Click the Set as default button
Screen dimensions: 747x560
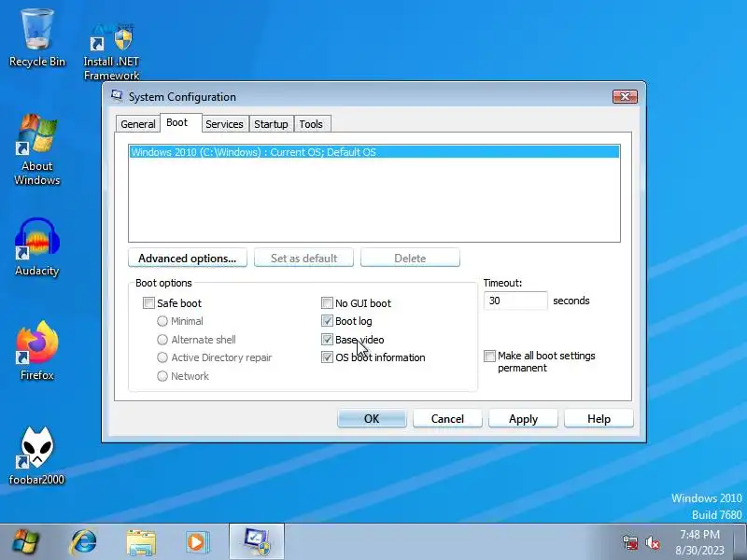coord(304,258)
